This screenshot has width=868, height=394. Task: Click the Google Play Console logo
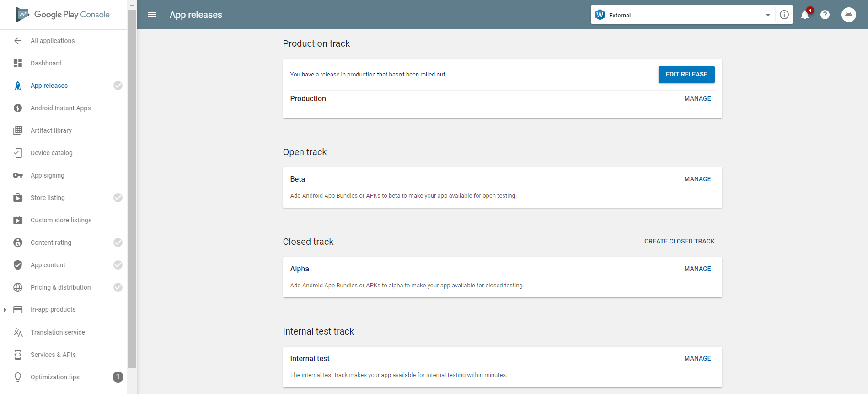[63, 15]
